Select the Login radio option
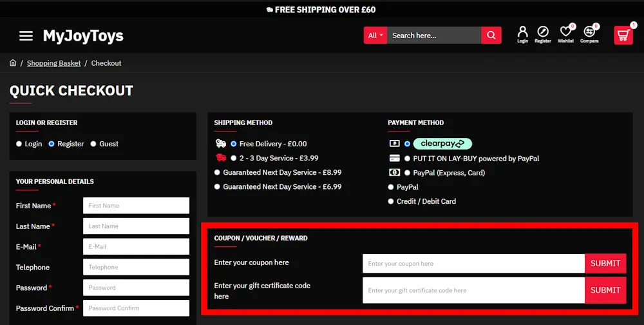 click(x=19, y=144)
